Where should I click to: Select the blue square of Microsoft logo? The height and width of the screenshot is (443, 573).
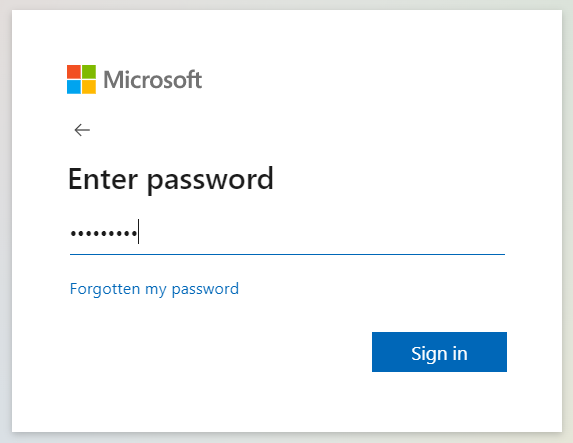[74, 87]
